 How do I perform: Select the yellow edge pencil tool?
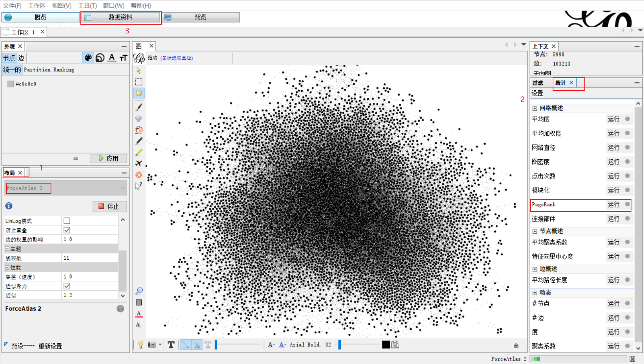point(139,152)
